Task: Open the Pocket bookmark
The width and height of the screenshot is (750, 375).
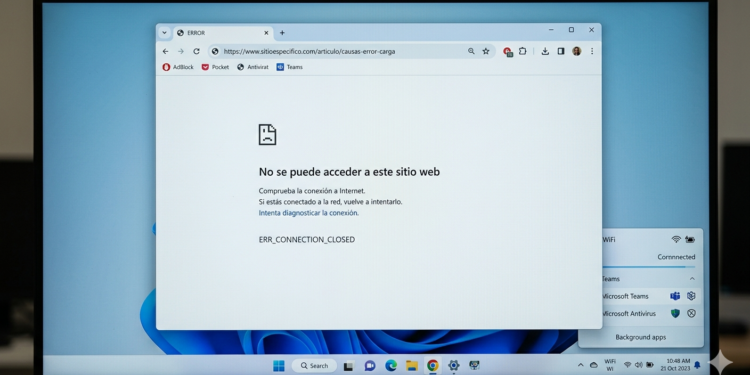Action: click(x=215, y=67)
